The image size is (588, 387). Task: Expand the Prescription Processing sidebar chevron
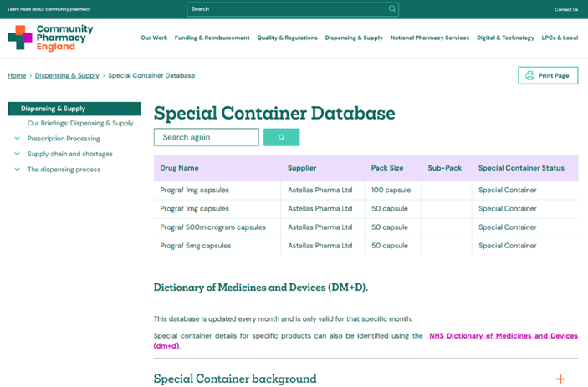click(18, 139)
